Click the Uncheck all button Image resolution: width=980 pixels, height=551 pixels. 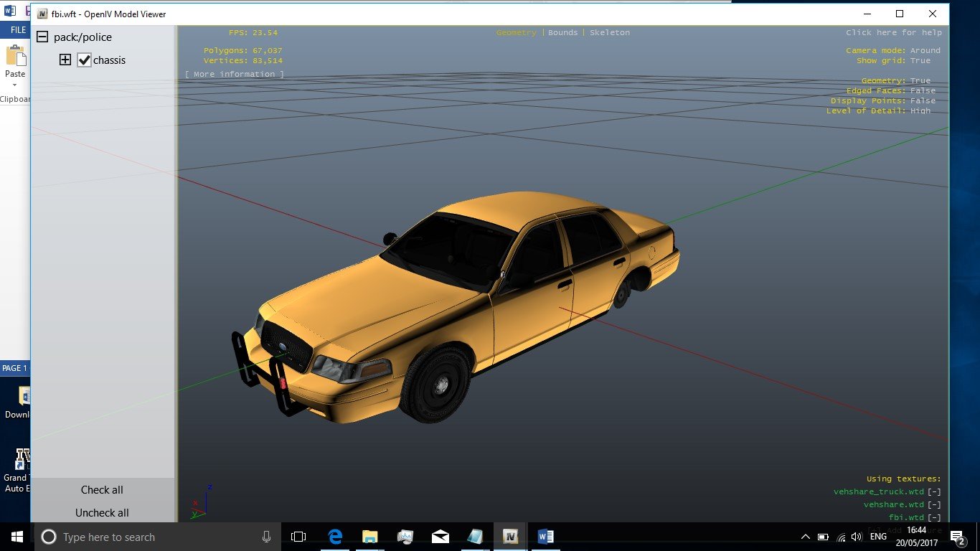[x=102, y=512]
